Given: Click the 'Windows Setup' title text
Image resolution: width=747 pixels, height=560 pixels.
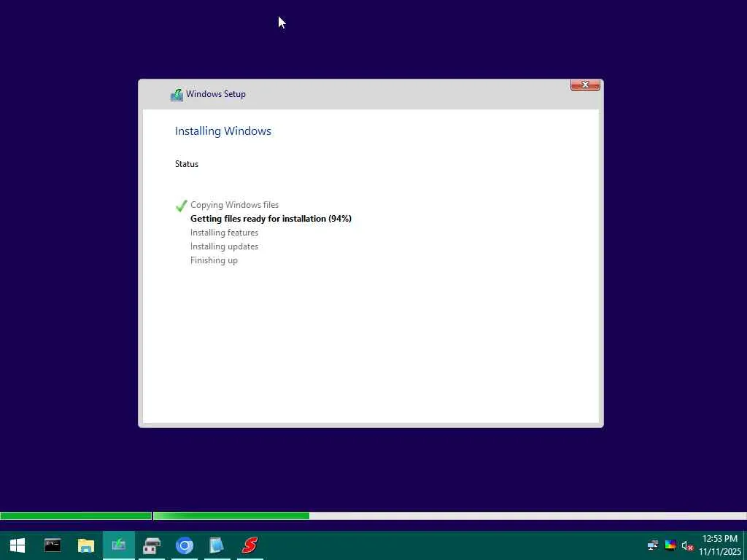Looking at the screenshot, I should (215, 94).
